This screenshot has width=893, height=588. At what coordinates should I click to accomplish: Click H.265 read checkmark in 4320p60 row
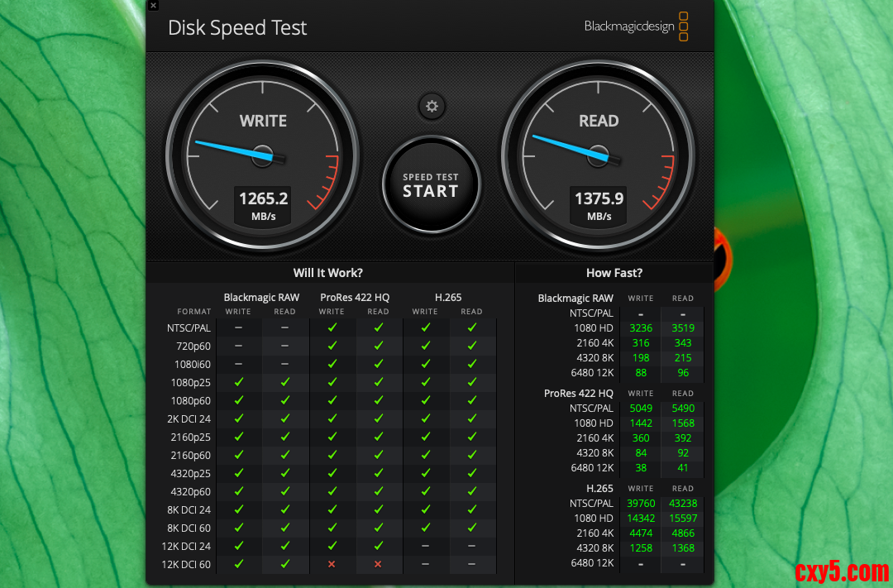[471, 491]
